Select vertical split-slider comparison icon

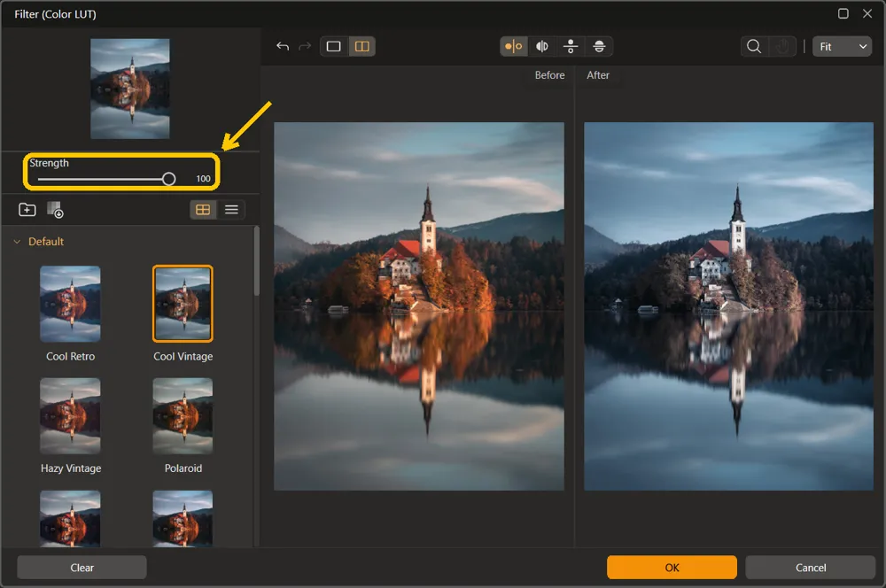[x=542, y=46]
